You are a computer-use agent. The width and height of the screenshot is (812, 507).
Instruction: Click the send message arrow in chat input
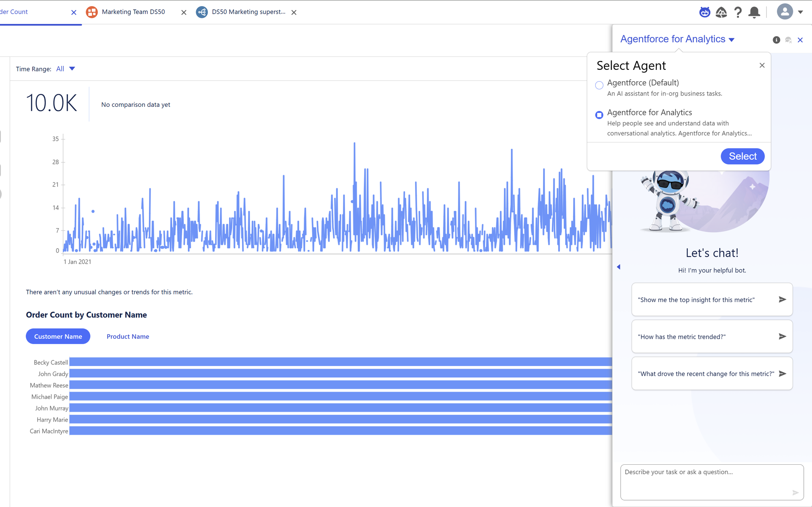(795, 493)
